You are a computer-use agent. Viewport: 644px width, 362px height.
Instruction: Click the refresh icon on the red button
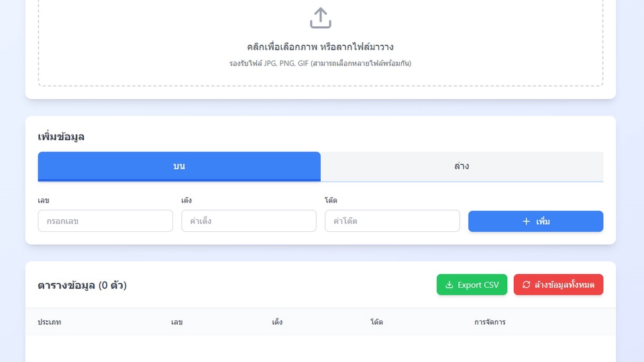(x=526, y=285)
